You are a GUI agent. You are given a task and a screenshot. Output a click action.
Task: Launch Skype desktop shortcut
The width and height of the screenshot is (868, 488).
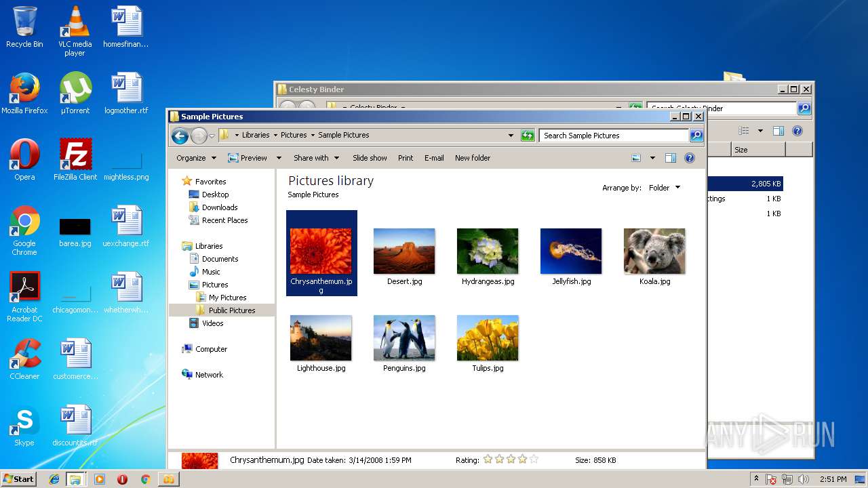(24, 426)
